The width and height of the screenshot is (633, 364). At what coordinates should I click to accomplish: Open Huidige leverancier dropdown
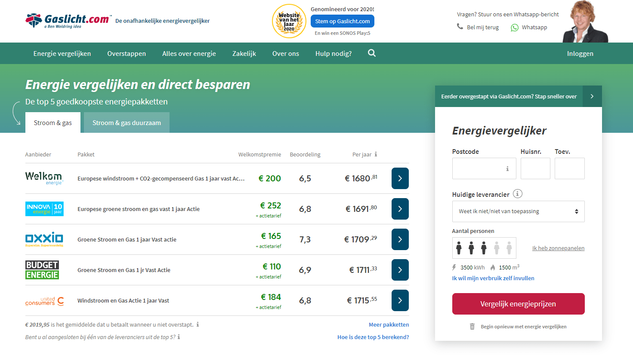coord(518,211)
